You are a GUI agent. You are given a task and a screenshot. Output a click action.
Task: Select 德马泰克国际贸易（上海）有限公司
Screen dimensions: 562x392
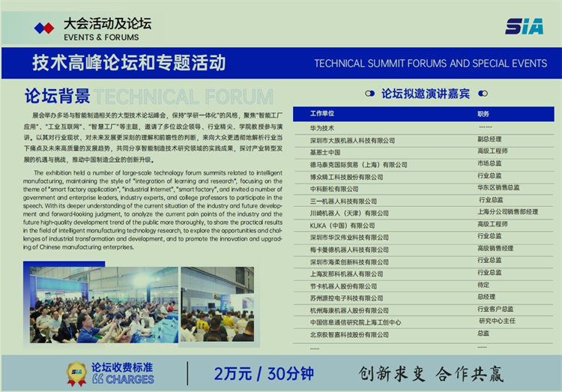tap(358, 165)
